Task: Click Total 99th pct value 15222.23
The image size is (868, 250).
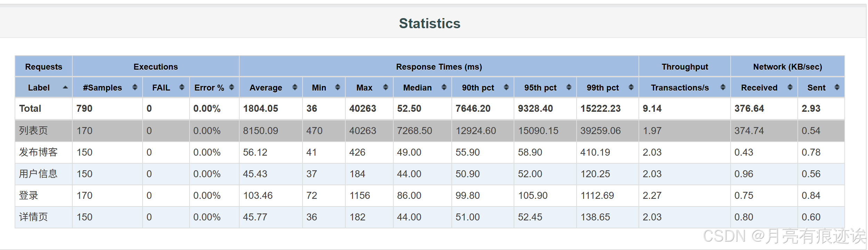Action: click(601, 109)
